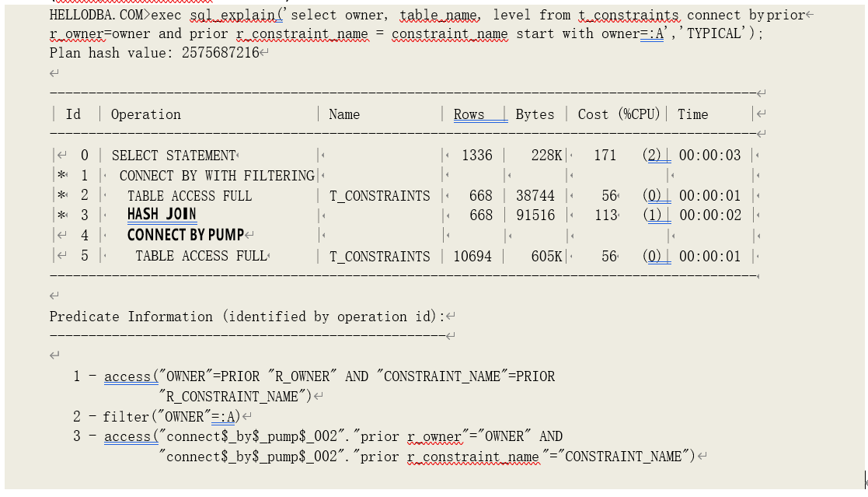Screen dimensions: 868x497
Task: Click the Id column header
Action: click(73, 114)
